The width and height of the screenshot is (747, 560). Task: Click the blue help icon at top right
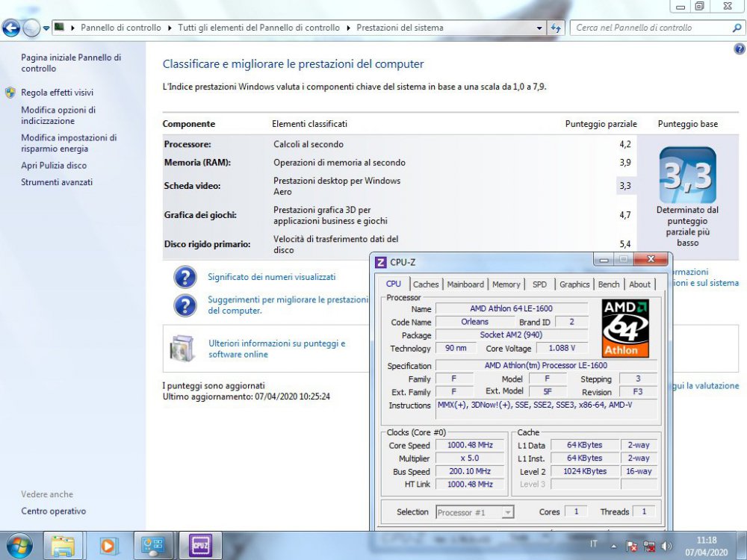[740, 49]
